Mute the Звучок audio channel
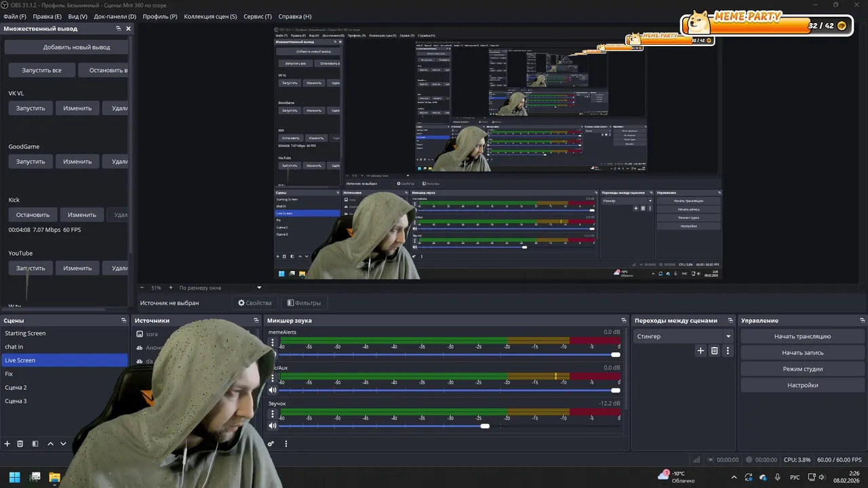868x488 pixels. click(272, 426)
